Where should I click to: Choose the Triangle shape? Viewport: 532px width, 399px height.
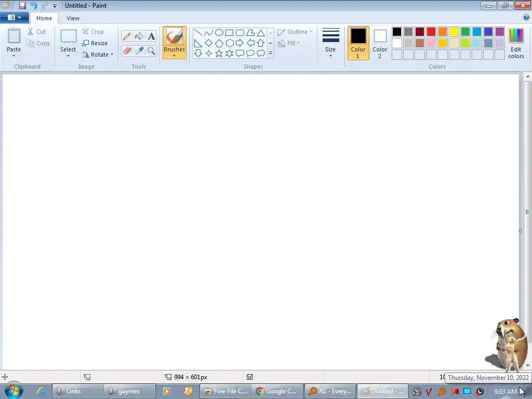261,33
